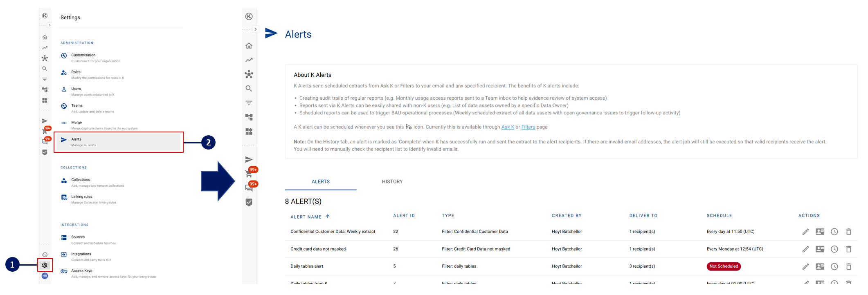868x295 pixels.
Task: Edit recipients of Credit card data alert
Action: (820, 249)
